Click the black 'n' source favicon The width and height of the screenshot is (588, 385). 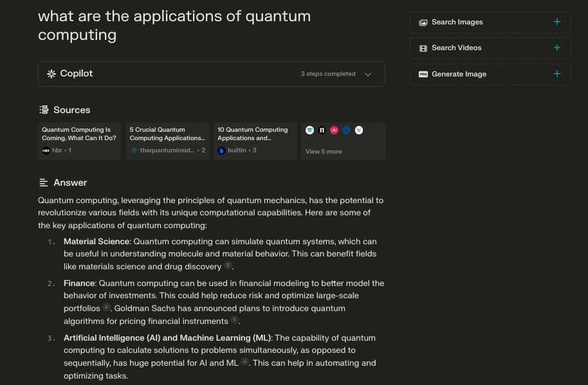[322, 130]
